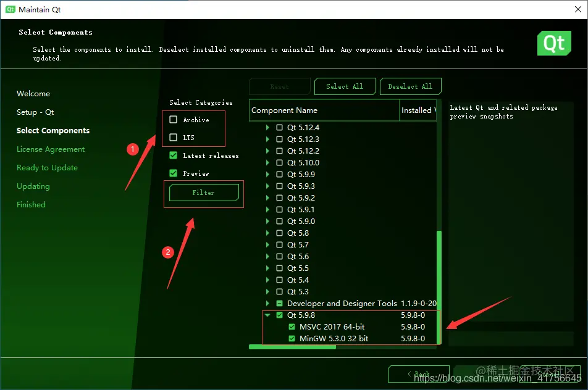Open the Setup - Qt step
This screenshot has height=390, width=588.
pos(35,112)
